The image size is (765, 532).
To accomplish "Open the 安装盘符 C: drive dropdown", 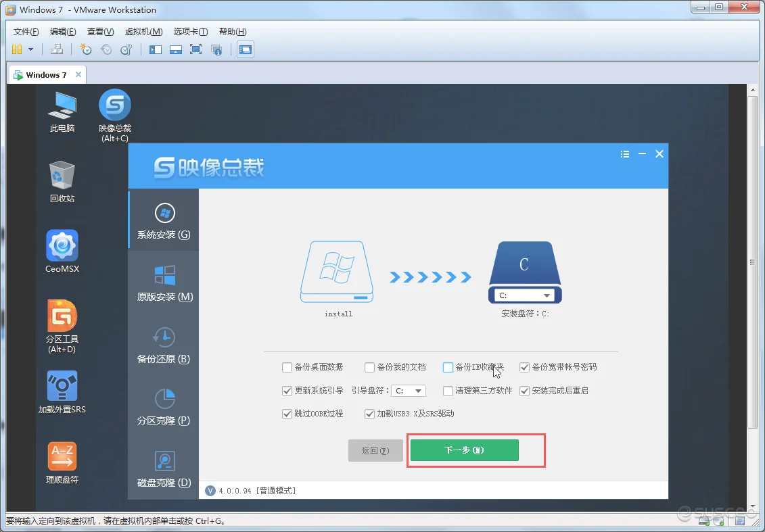I will 524,295.
